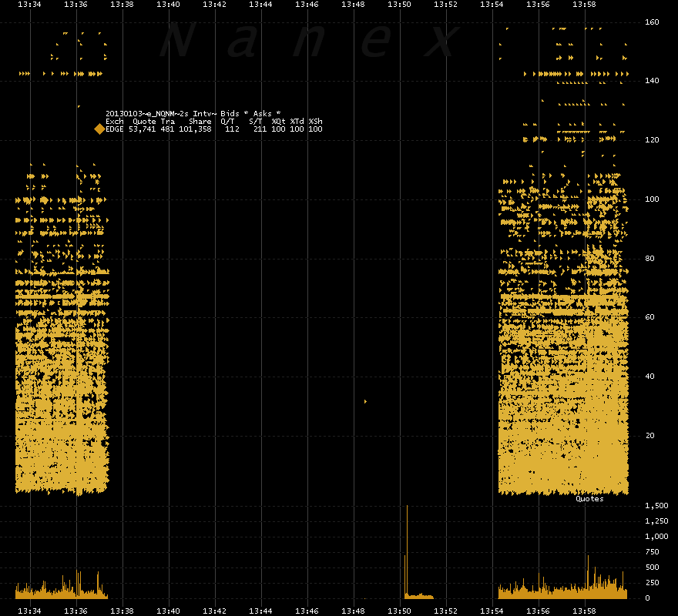Click the '%Qt' column header in legend
This screenshot has width=678, height=616.
point(278,122)
